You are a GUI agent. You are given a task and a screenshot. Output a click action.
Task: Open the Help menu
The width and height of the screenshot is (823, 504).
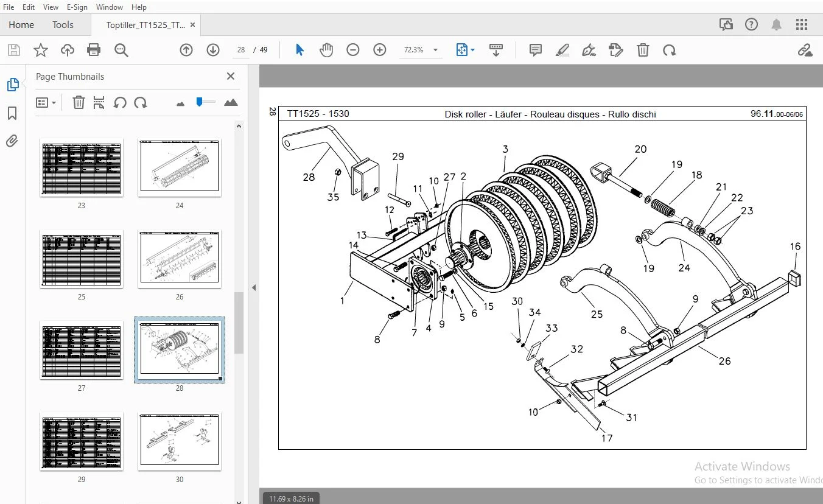click(139, 7)
